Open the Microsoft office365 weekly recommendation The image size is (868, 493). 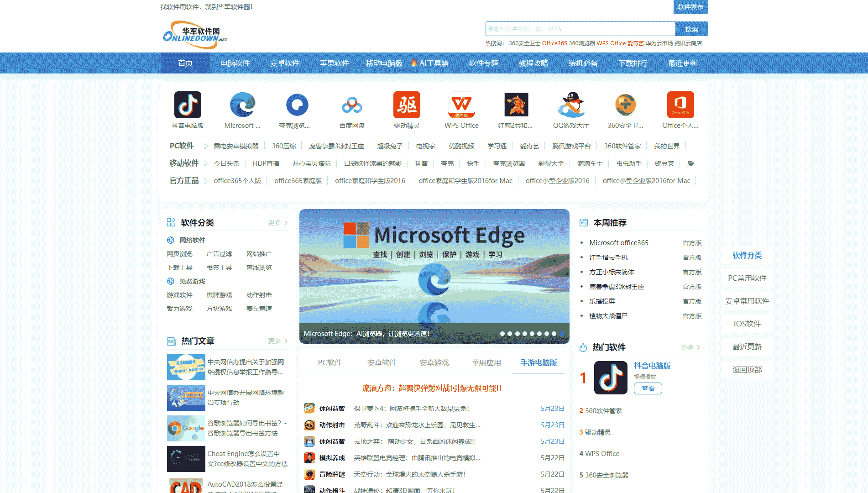[x=619, y=243]
